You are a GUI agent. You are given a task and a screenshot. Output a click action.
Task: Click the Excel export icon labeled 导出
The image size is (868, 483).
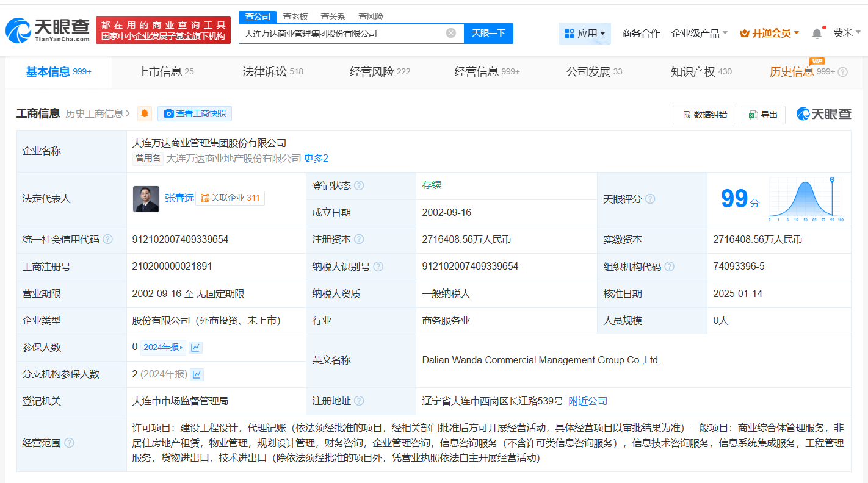[753, 115]
